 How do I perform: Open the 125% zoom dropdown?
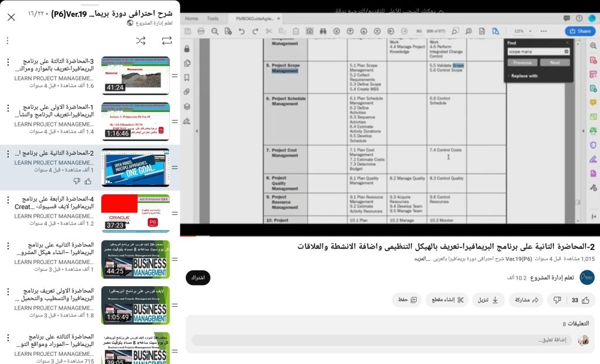coord(524,30)
